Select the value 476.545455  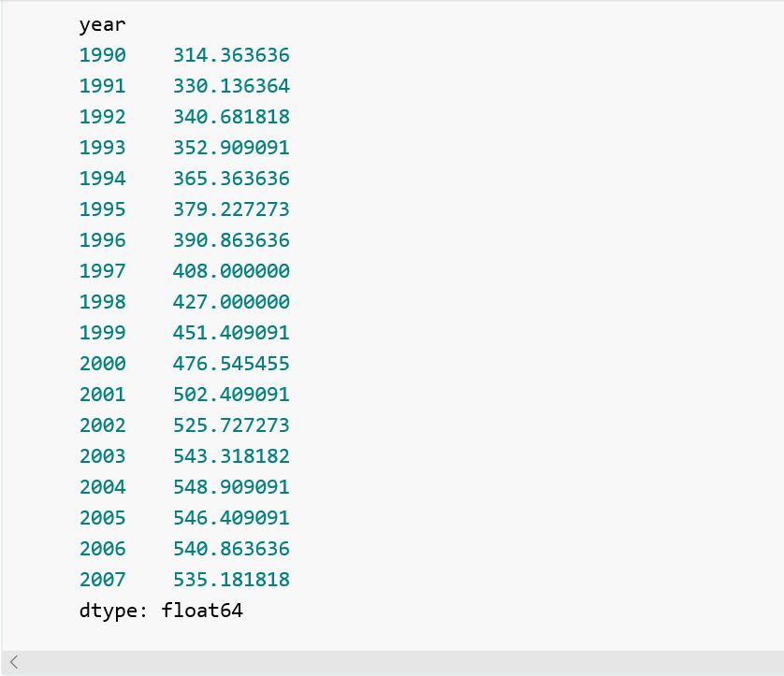231,364
